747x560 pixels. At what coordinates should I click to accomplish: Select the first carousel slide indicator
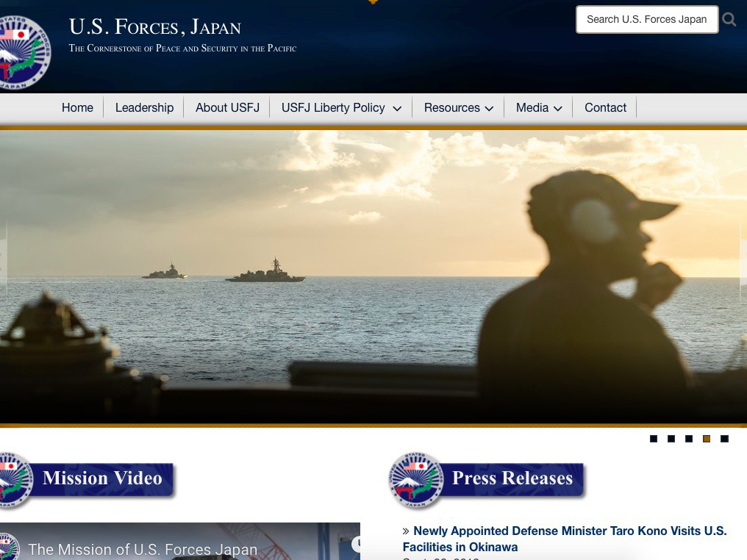click(654, 439)
